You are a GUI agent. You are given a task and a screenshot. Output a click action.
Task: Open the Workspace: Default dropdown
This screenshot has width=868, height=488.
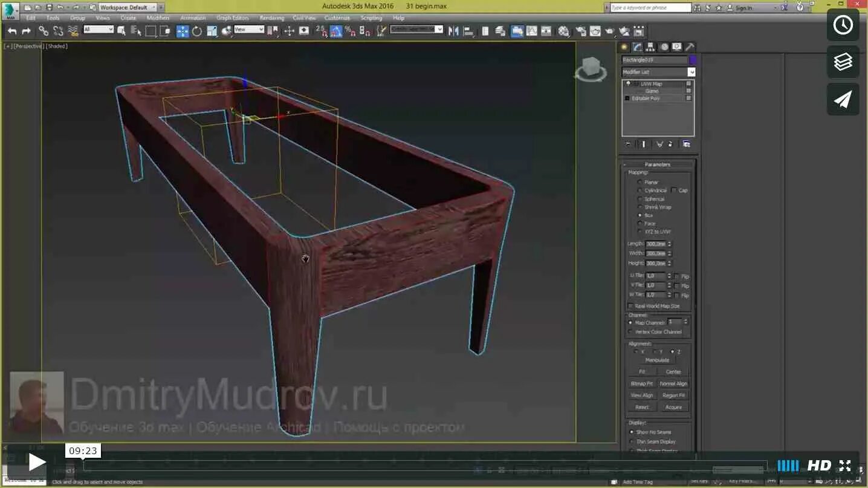click(x=128, y=7)
